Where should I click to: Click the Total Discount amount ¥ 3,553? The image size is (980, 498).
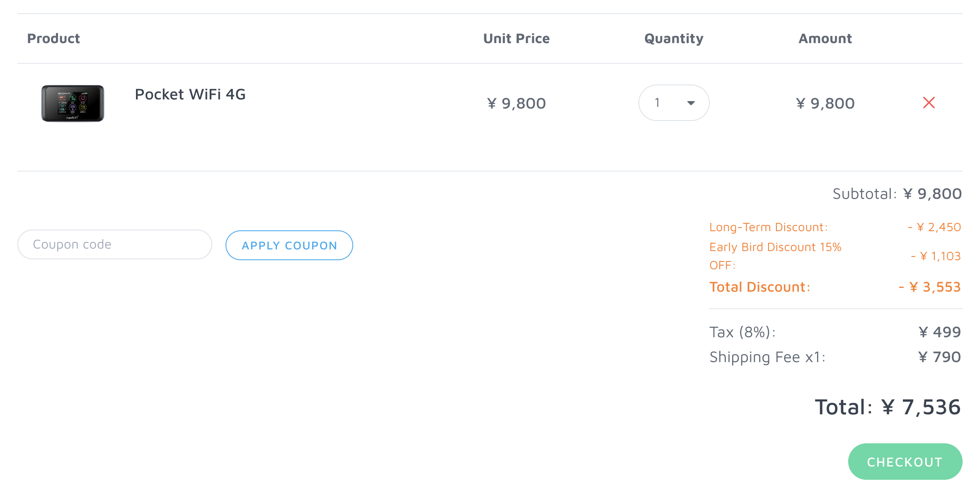[929, 287]
